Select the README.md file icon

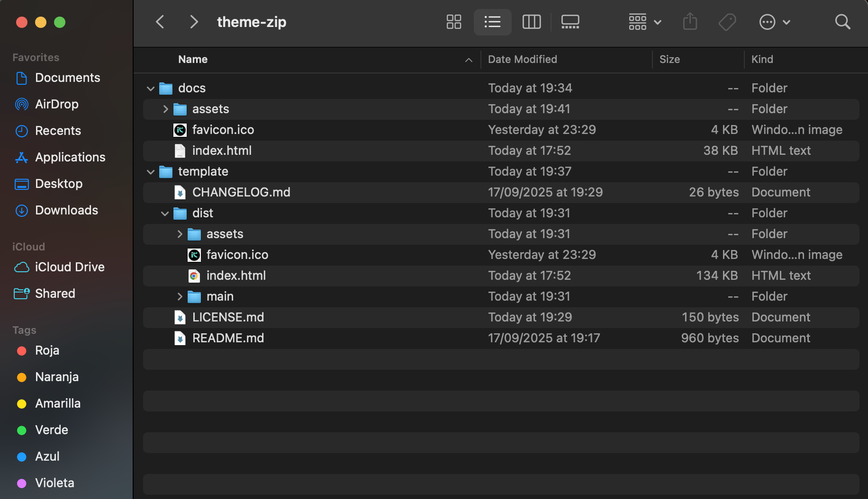[x=180, y=338]
